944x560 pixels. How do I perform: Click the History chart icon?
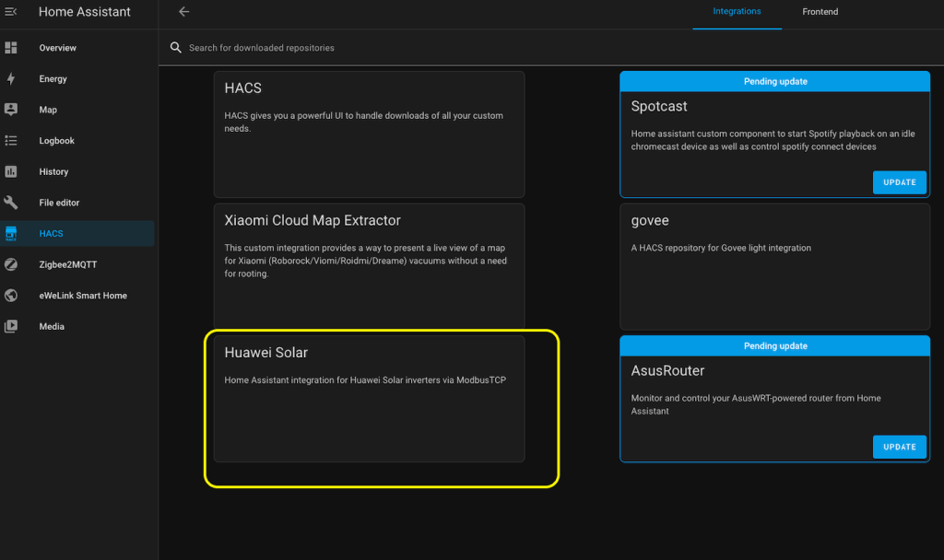(x=11, y=171)
